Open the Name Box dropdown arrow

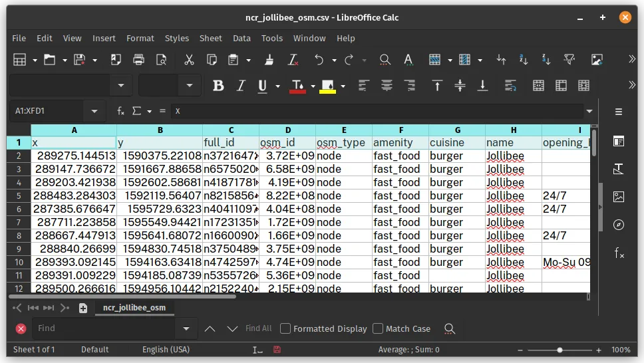point(94,111)
